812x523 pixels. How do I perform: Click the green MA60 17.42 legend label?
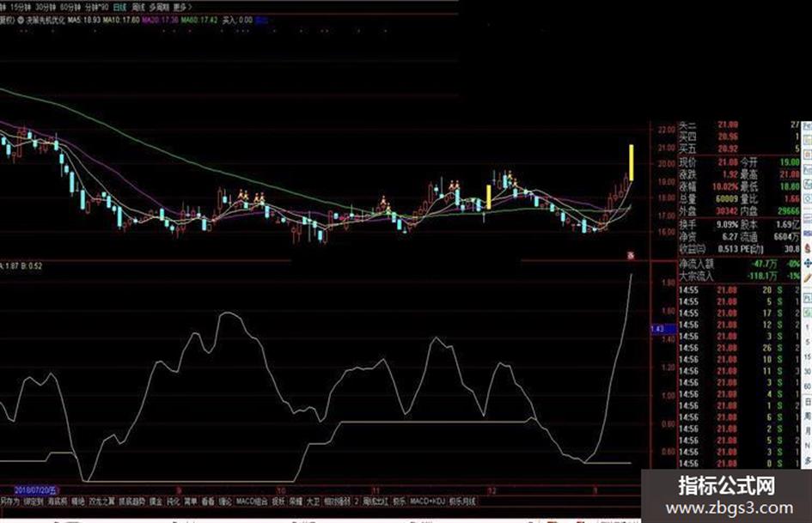(198, 21)
